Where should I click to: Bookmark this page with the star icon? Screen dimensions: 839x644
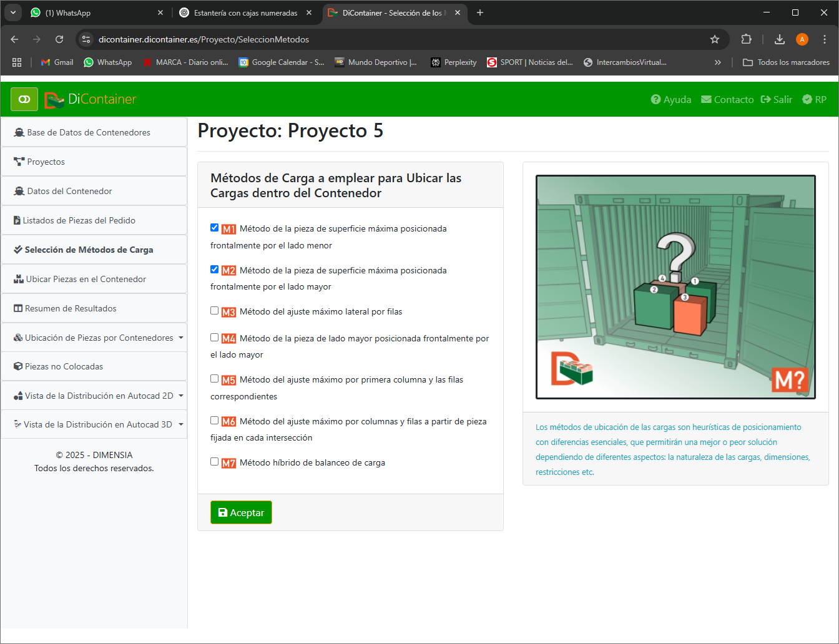pyautogui.click(x=715, y=39)
